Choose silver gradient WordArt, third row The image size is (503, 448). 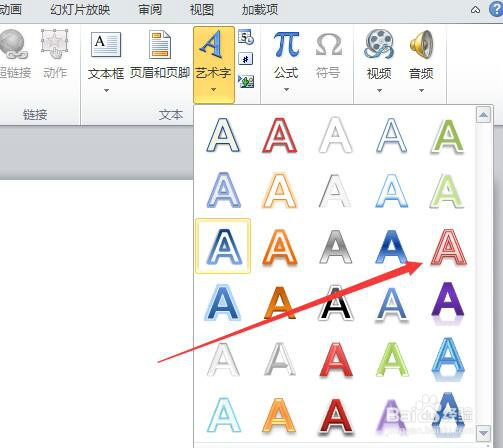335,247
